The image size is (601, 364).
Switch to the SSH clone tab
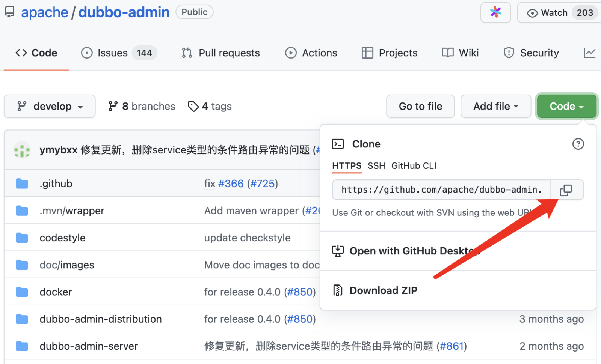376,166
